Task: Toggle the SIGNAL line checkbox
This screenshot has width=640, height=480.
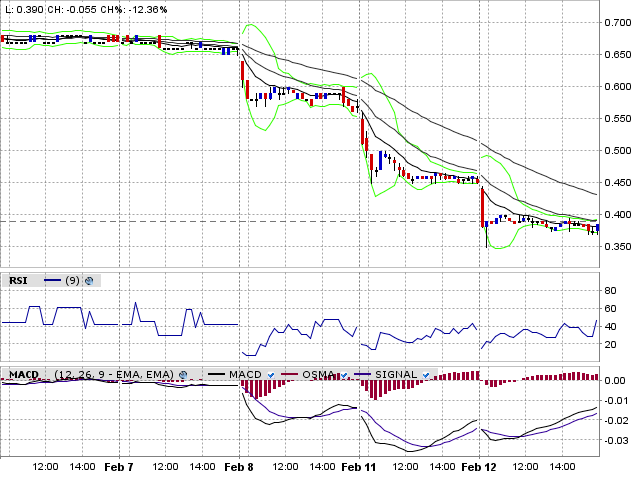Action: click(x=426, y=375)
